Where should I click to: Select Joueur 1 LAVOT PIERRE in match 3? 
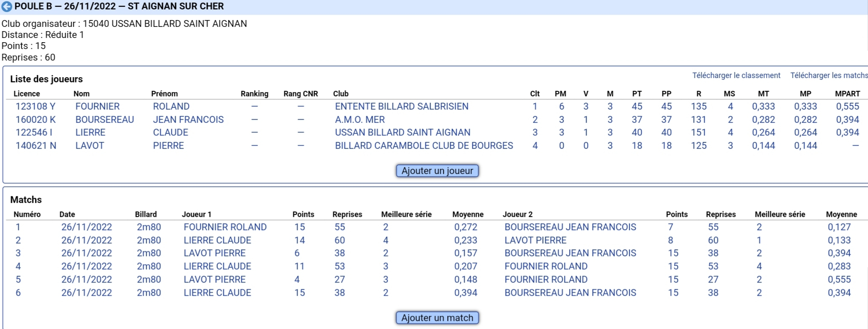click(x=214, y=253)
